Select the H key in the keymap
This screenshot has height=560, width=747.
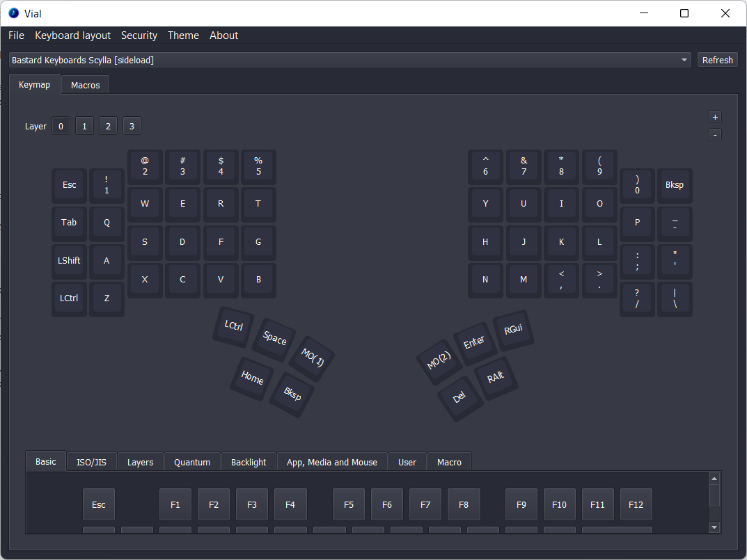[x=485, y=242]
